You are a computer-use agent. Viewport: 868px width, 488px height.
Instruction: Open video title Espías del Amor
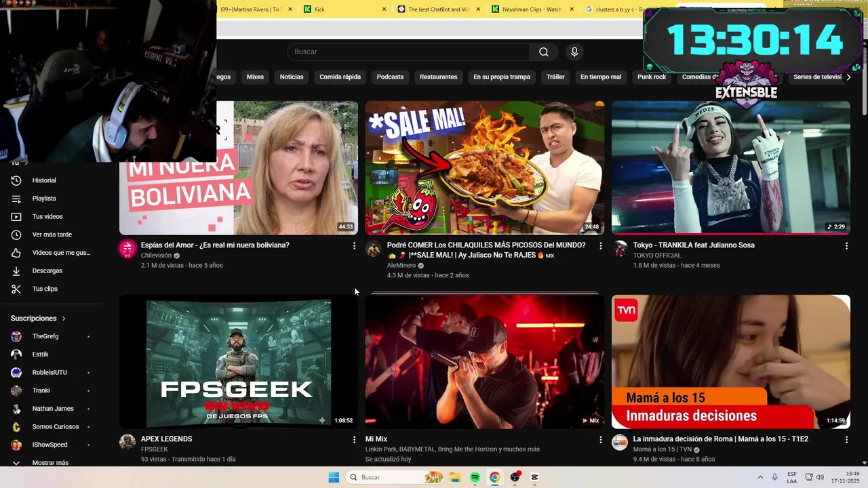click(215, 245)
